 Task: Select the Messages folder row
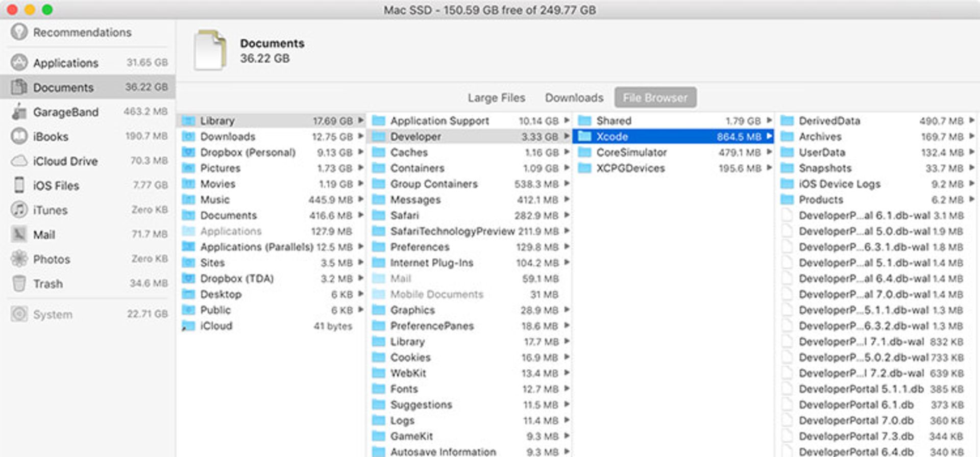coord(469,200)
